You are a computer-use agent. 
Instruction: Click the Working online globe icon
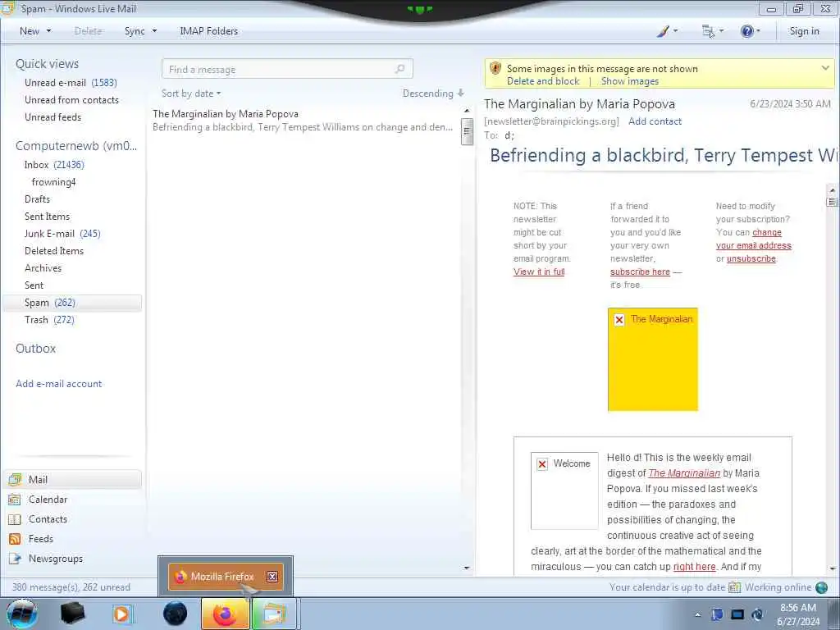pos(821,587)
